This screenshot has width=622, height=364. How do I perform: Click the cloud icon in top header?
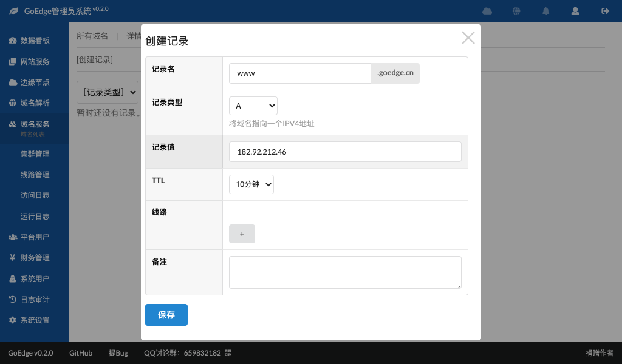(487, 11)
